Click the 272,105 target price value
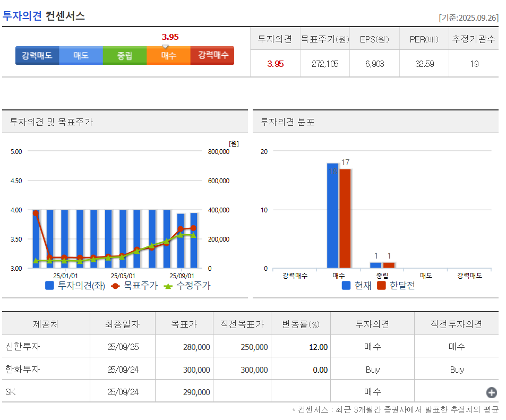506x420 pixels. click(325, 64)
